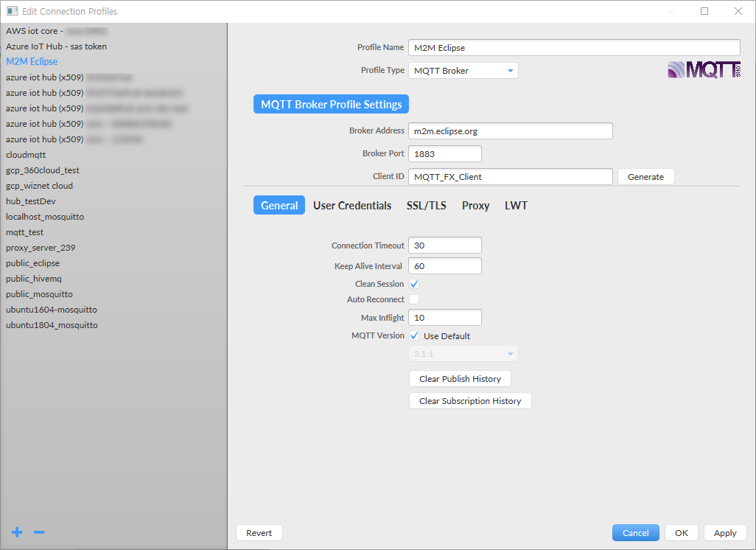Click the Max Inflight field

tap(445, 318)
